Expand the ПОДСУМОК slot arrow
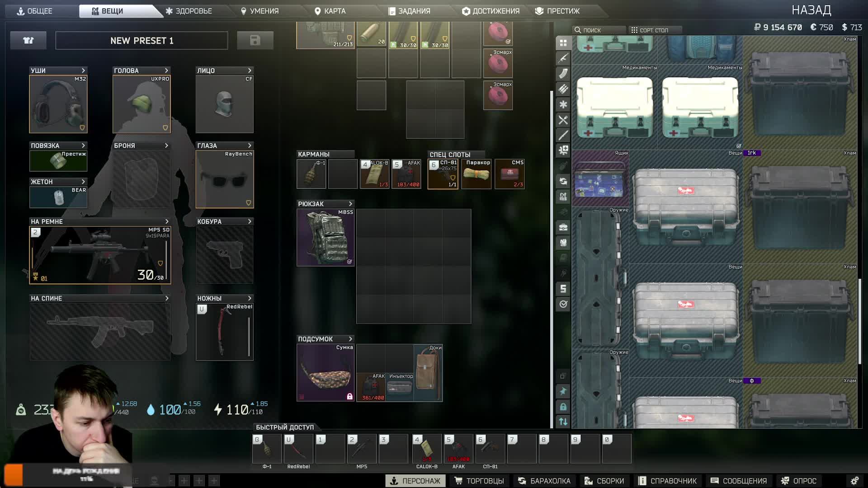The height and width of the screenshot is (488, 868). 350,339
